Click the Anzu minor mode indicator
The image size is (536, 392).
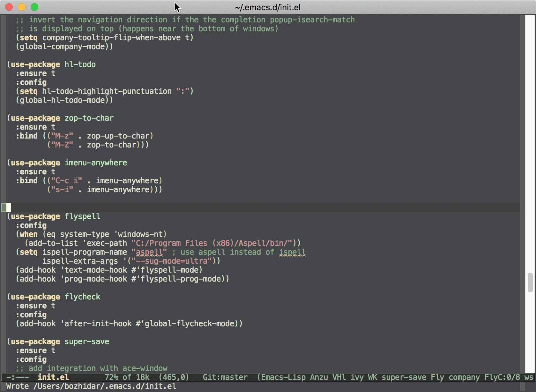319,377
